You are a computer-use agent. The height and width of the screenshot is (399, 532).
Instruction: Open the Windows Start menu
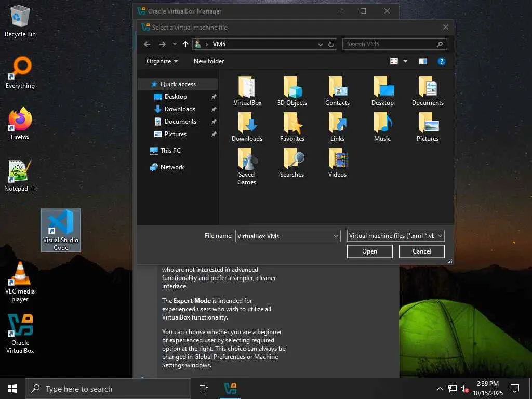(12, 389)
